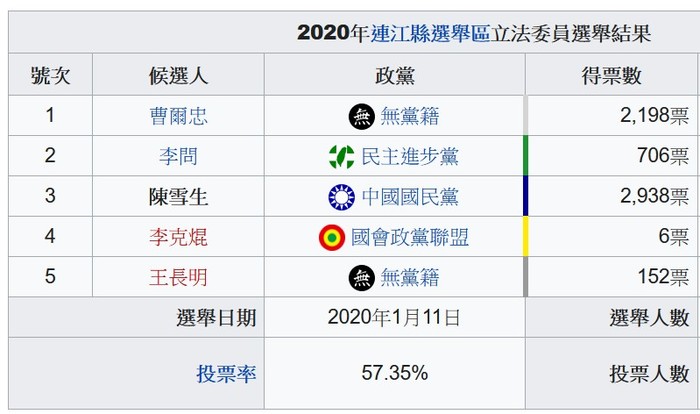Click the 國會政黨聯盟 circular logo
The image size is (700, 414).
click(332, 237)
